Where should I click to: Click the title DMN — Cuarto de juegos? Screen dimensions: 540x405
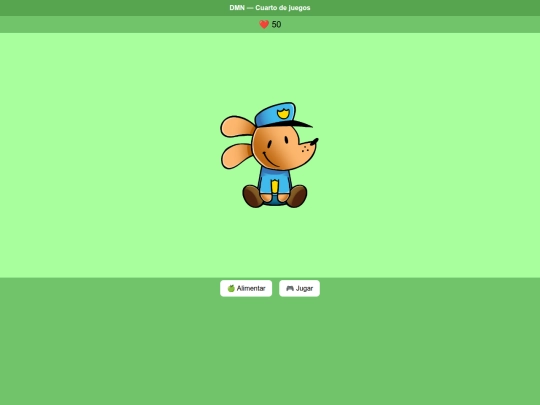(x=270, y=8)
